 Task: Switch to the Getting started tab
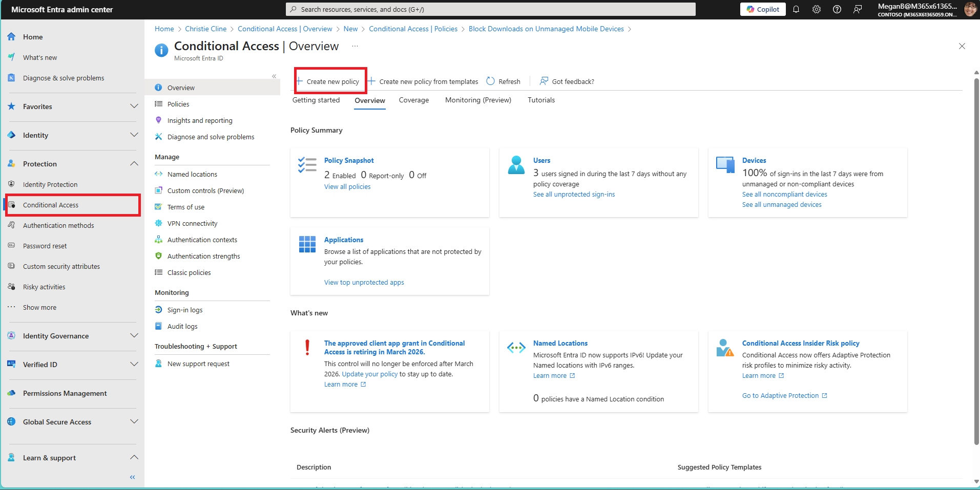coord(316,100)
